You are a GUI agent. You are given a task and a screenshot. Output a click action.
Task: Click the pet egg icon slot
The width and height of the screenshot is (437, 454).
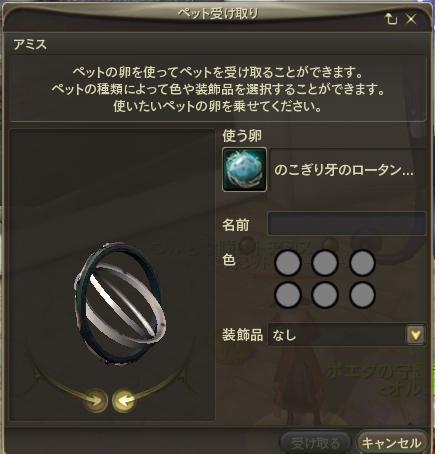tap(244, 169)
